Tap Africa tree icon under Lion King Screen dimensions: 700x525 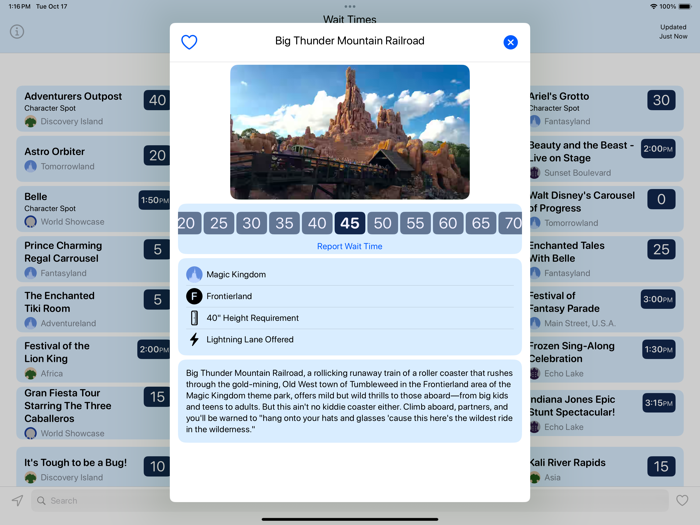(x=30, y=374)
